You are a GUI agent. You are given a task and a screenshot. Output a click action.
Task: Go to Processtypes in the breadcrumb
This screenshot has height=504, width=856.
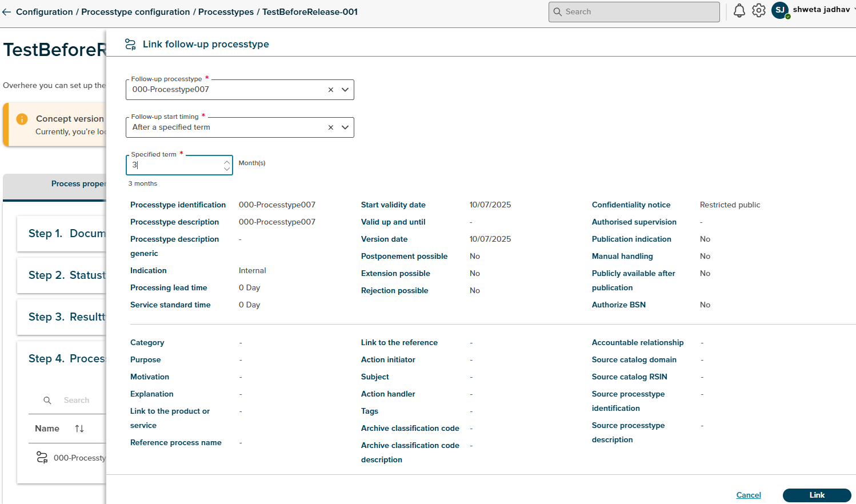point(226,12)
